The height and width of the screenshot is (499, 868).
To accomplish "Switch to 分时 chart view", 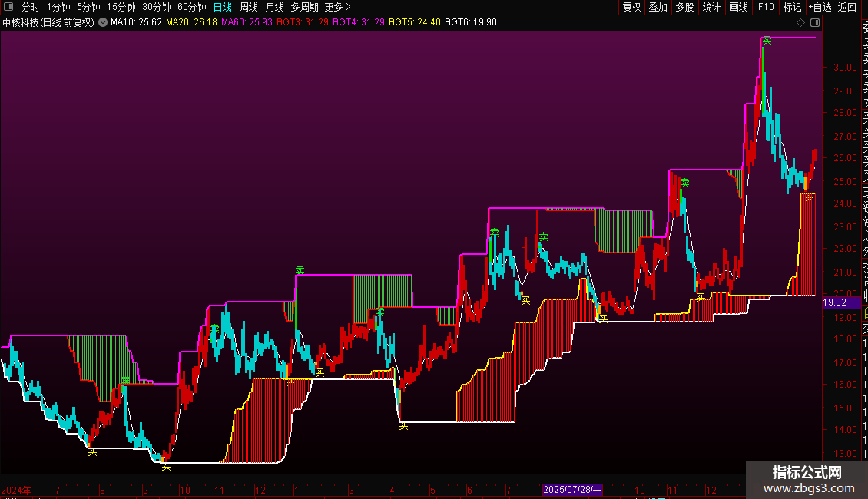I will point(31,7).
